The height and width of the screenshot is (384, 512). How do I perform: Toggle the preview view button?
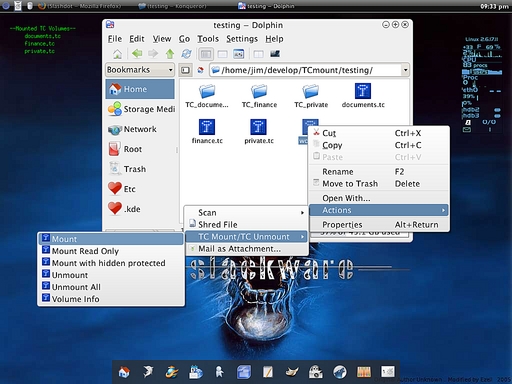pyautogui.click(x=239, y=54)
